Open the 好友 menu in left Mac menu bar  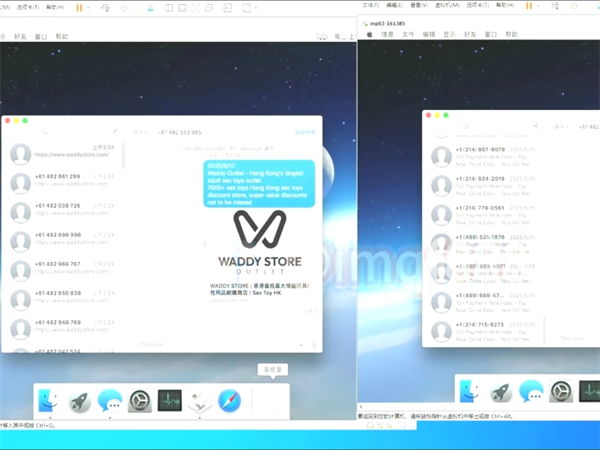point(18,34)
